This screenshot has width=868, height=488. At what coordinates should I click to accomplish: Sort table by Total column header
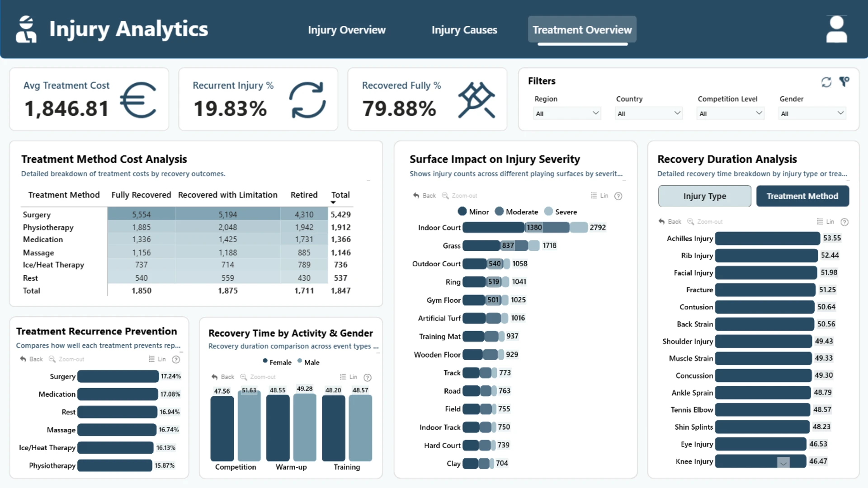coord(340,195)
